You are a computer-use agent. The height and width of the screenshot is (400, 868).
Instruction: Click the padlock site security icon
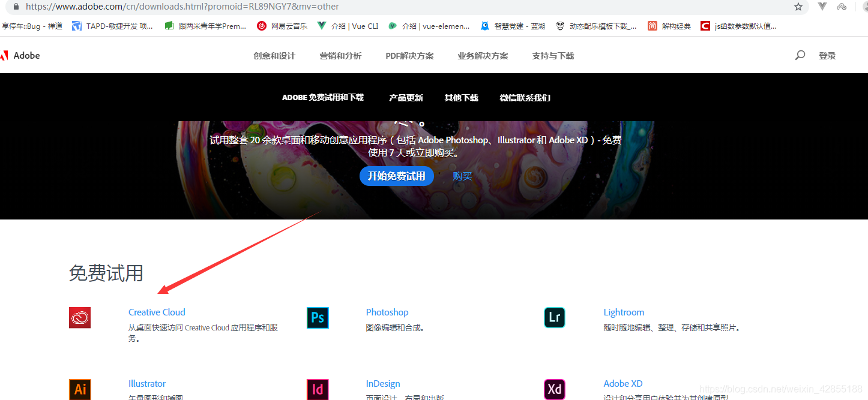click(x=16, y=7)
